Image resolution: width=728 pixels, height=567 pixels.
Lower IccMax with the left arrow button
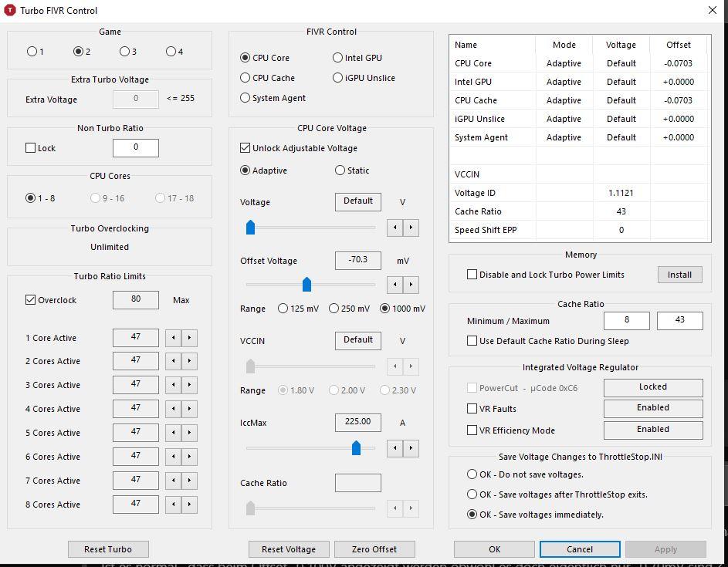click(394, 448)
